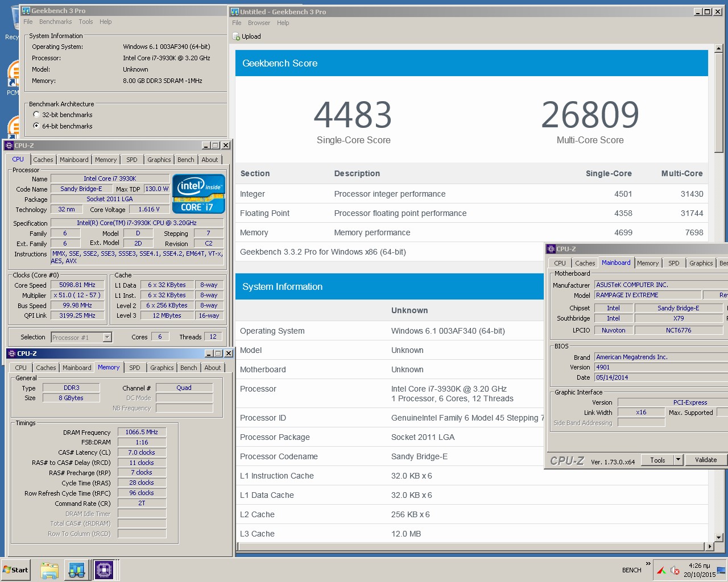Screen dimensions: 728x582
Task: Click the CPU-Z processor window title icon
Action: click(x=9, y=145)
